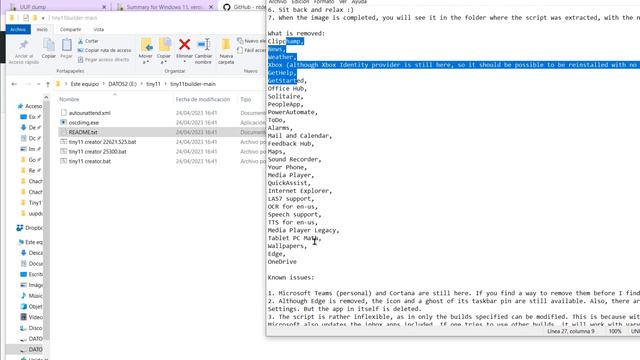The image size is (640, 360).
Task: Switch to the Inicio ribbon tab
Action: click(x=42, y=29)
